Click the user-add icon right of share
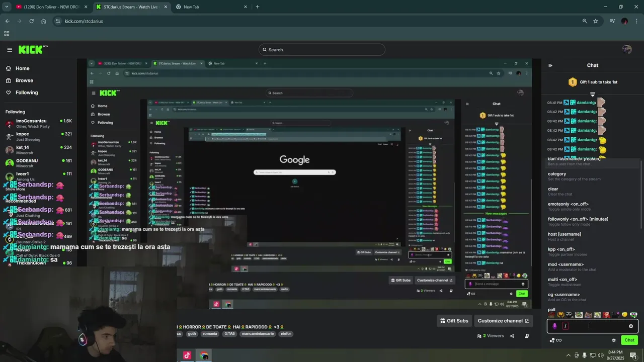 pyautogui.click(x=527, y=336)
